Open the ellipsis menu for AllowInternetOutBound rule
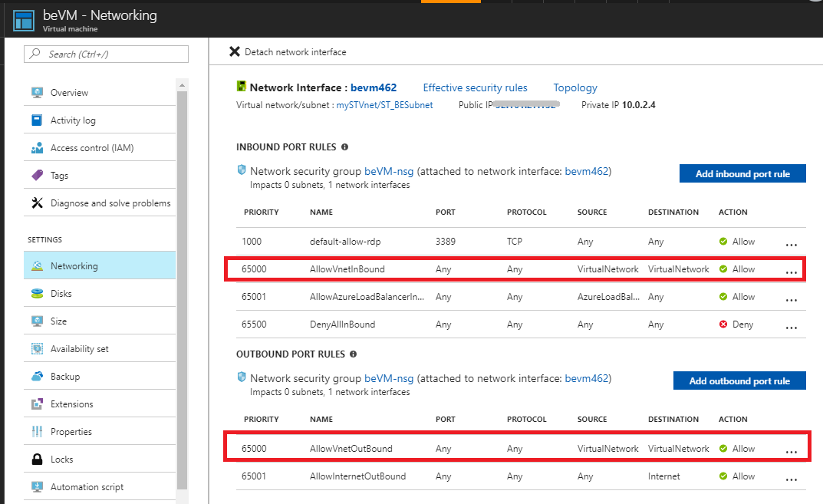This screenshot has width=823, height=504. click(791, 479)
